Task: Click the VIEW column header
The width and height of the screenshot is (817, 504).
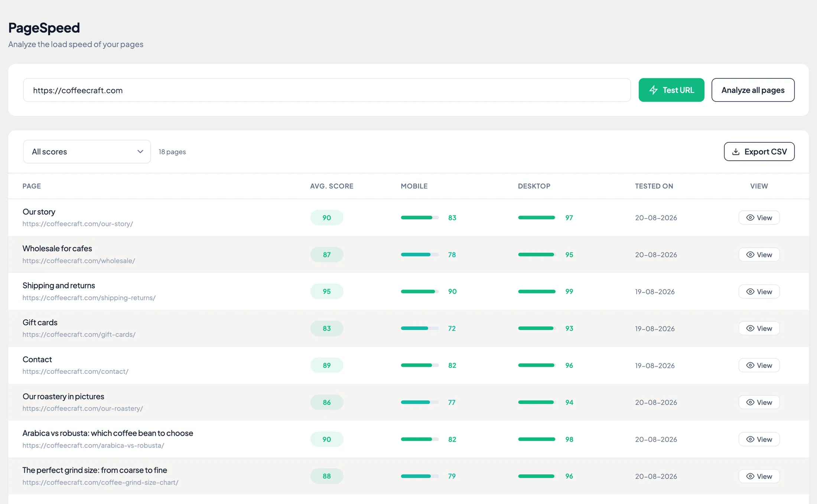Action: (759, 186)
